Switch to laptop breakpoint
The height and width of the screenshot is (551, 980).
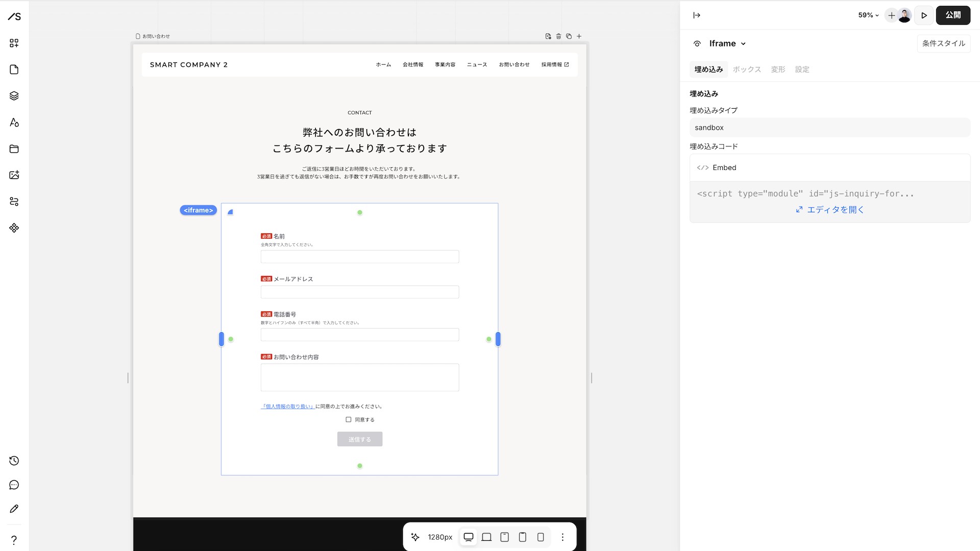pyautogui.click(x=486, y=537)
